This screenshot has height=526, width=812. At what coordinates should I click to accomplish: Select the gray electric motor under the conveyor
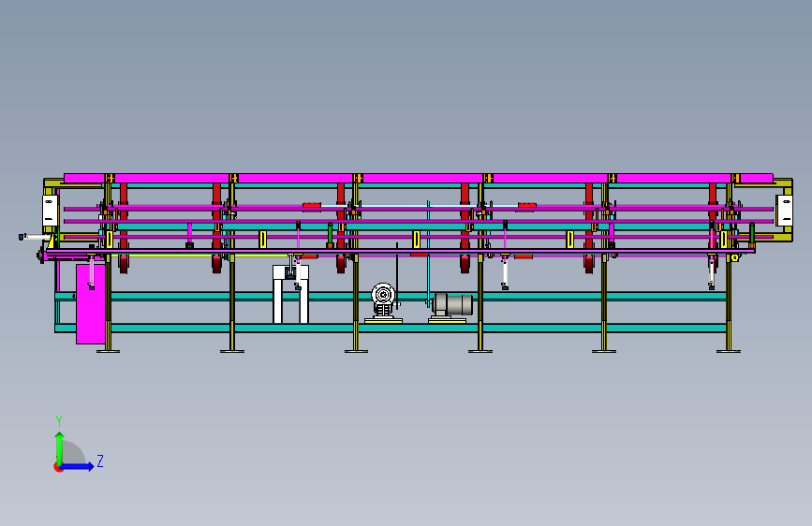point(453,304)
